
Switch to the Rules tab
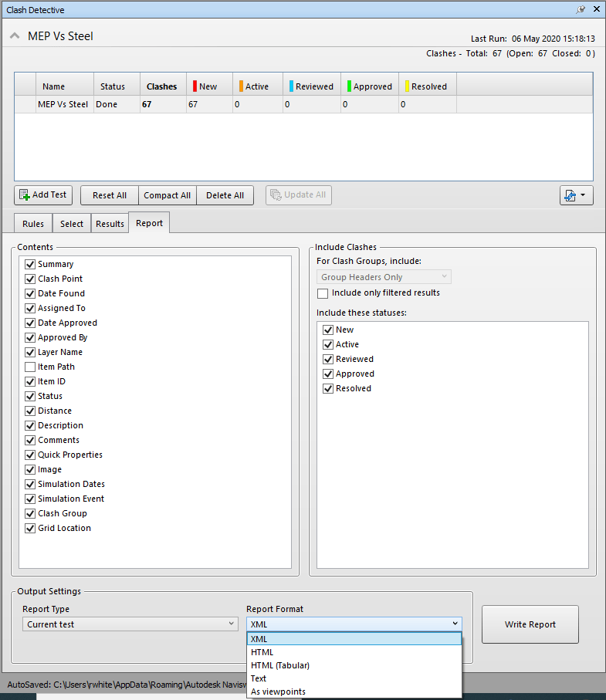[x=33, y=224]
